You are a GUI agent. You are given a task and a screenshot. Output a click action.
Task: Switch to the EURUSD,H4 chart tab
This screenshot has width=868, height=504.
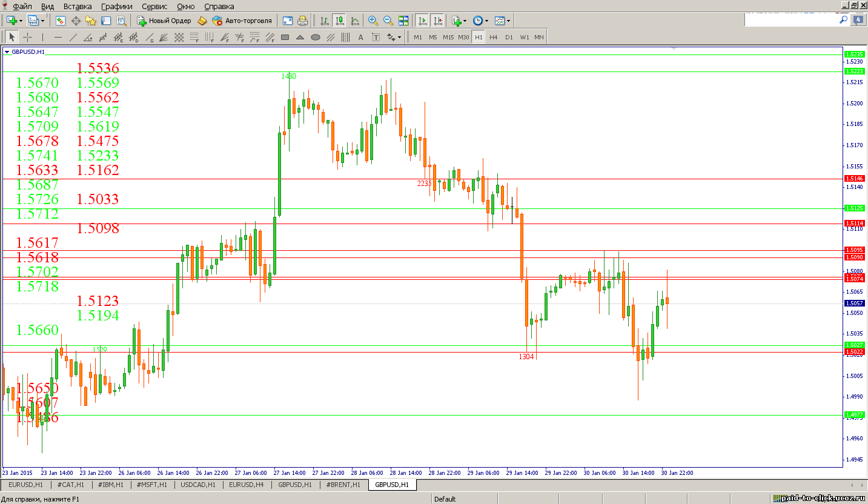point(246,485)
